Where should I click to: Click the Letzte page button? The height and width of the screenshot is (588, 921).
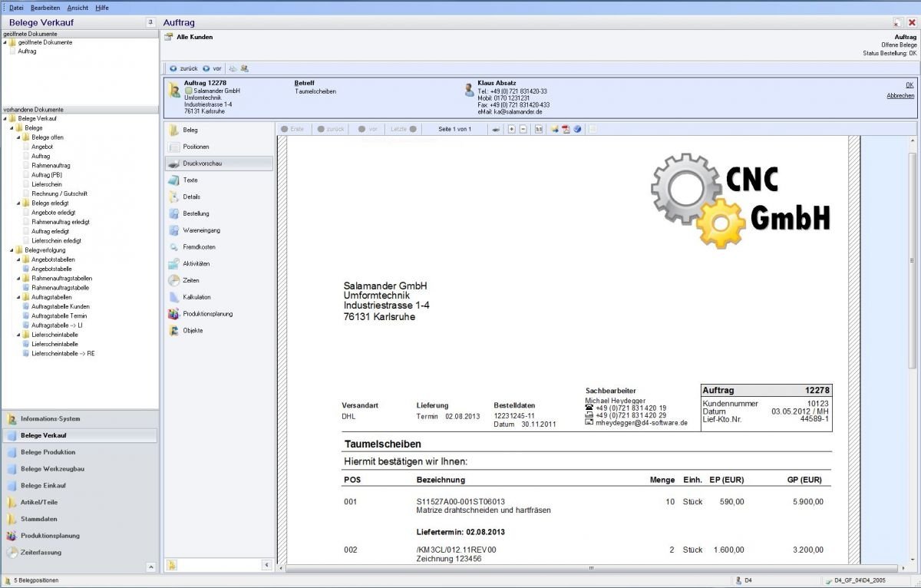click(x=403, y=129)
